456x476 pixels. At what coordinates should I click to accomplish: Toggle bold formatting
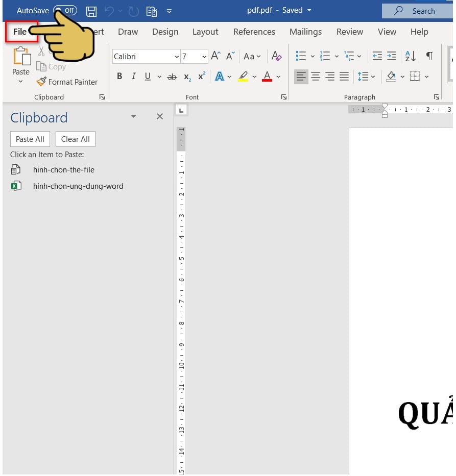coord(119,76)
